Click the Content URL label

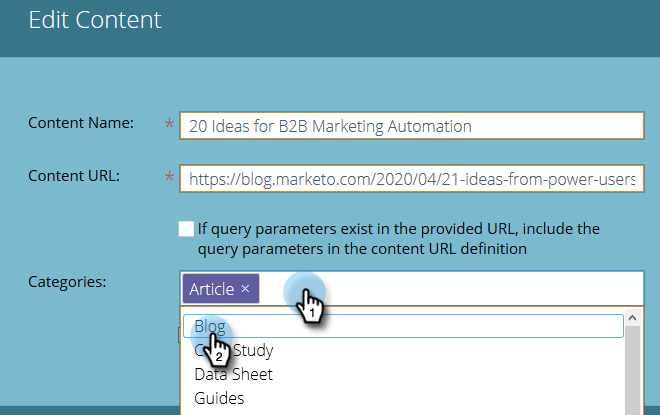click(x=75, y=177)
